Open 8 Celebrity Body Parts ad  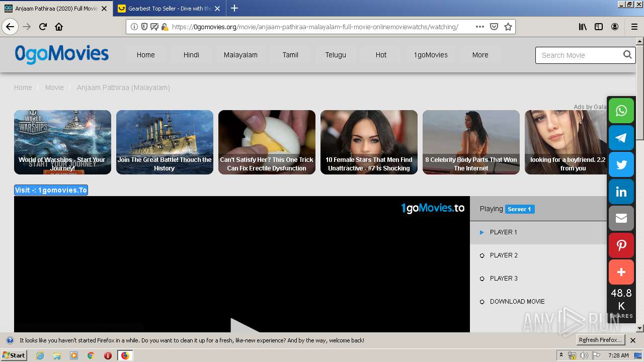[x=471, y=142]
